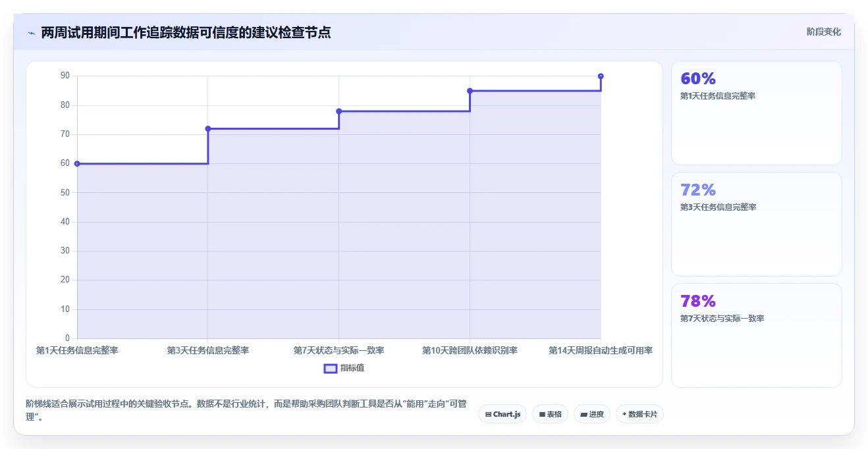868x449 pixels.
Task: Click x-axis label 第10天跨团队依赖识别率
Action: tap(470, 350)
